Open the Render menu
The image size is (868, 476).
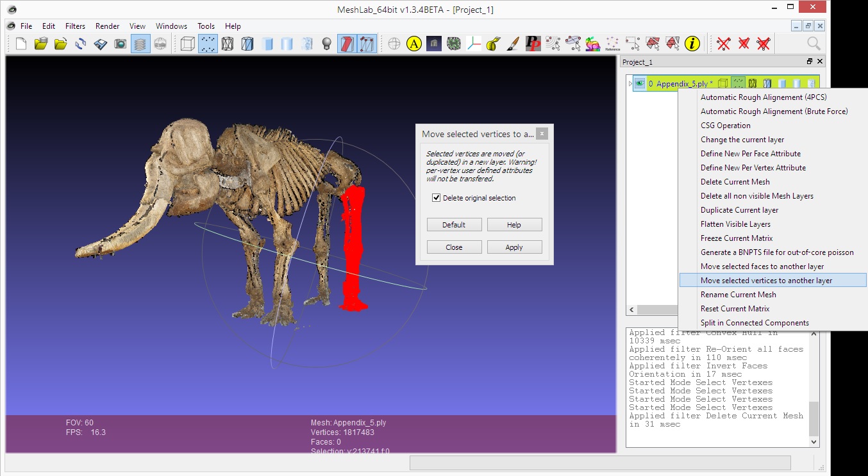[x=107, y=26]
